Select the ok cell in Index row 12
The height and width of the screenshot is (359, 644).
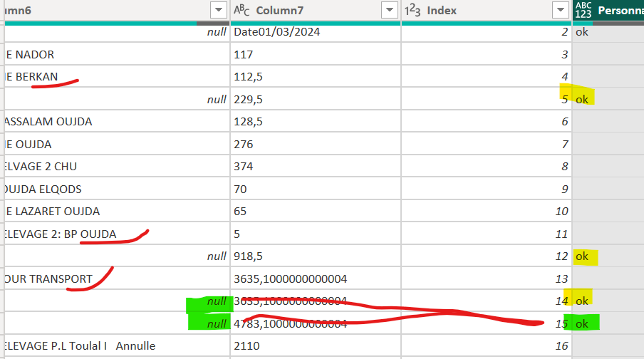tap(608, 256)
